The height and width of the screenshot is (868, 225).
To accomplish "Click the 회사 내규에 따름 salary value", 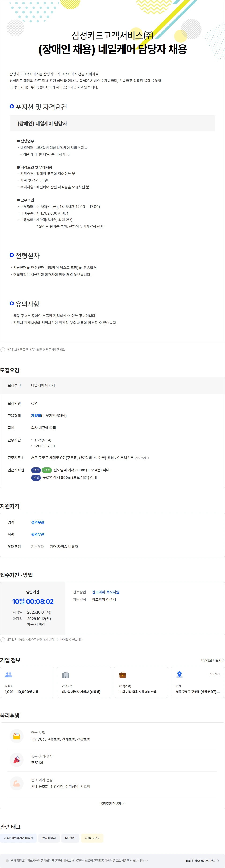I will point(44,428).
